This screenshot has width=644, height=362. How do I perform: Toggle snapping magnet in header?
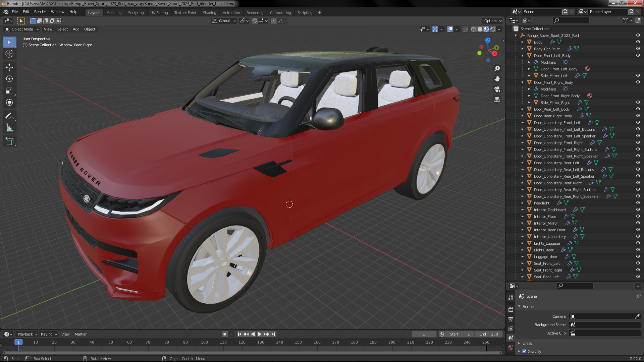point(255,21)
